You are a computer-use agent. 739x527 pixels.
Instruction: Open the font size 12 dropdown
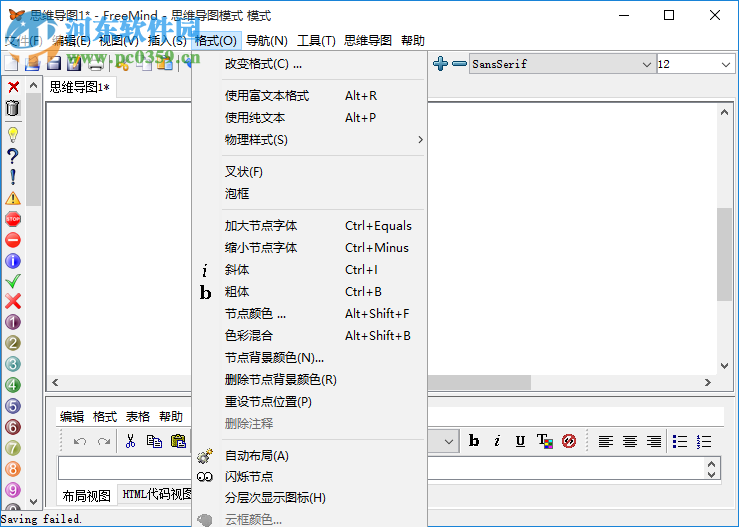(x=696, y=64)
